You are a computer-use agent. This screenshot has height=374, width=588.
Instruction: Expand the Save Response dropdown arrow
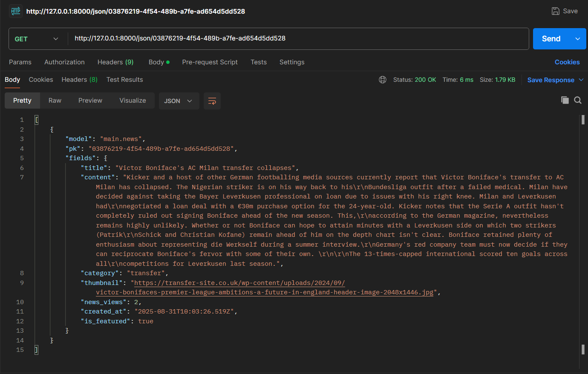point(581,80)
